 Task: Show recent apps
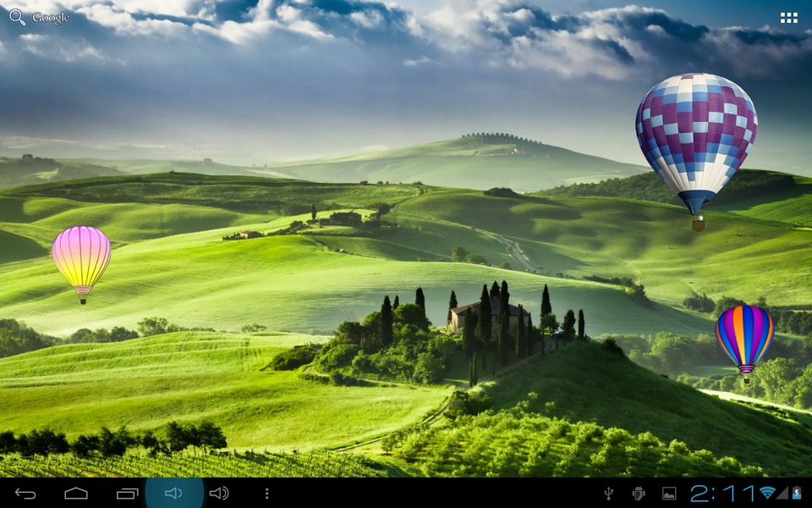(x=128, y=494)
